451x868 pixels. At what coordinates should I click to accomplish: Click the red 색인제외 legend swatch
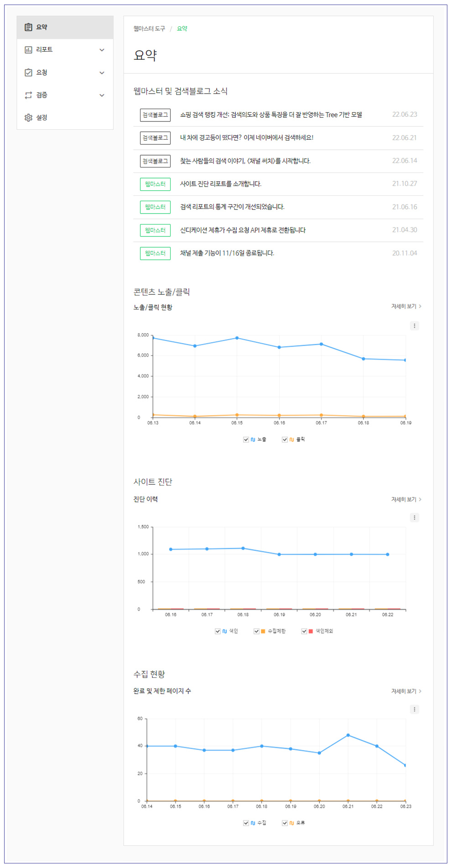(x=311, y=631)
